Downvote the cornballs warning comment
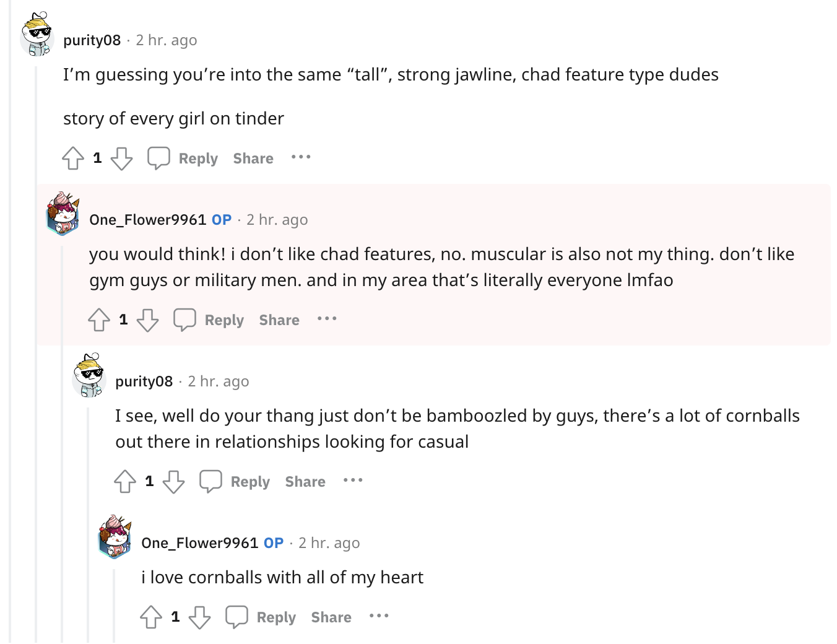This screenshot has width=837, height=644. [173, 482]
